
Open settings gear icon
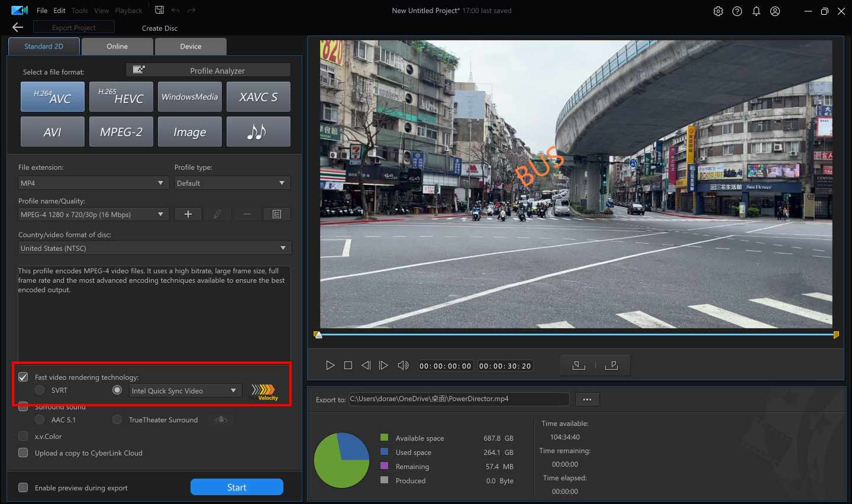pyautogui.click(x=718, y=11)
